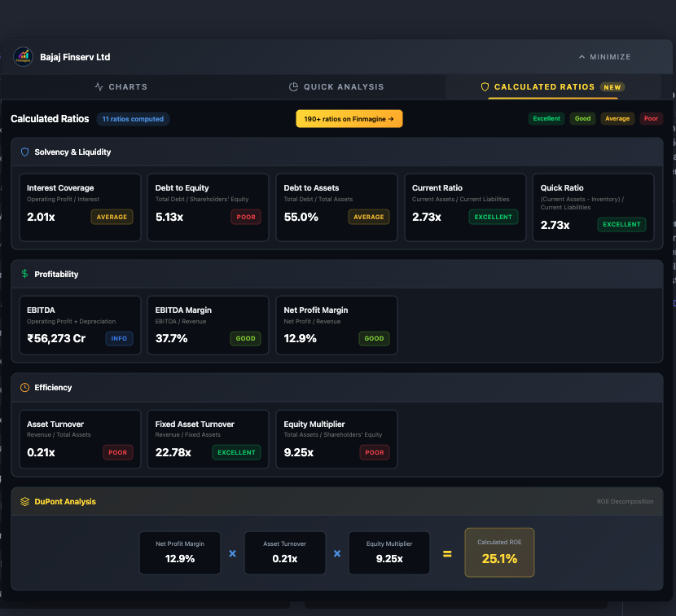The image size is (676, 616).
Task: Click the clock icon beside Efficiency
Action: click(24, 388)
